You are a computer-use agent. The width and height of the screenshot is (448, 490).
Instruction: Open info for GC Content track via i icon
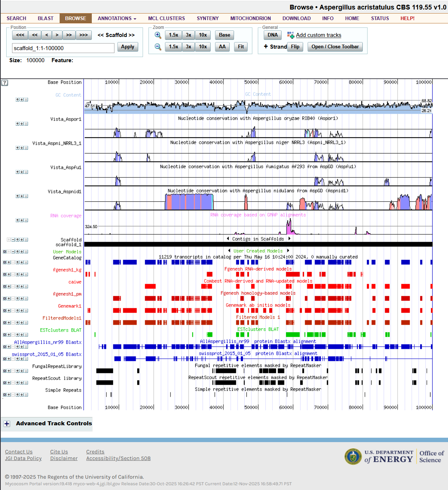[26, 99]
